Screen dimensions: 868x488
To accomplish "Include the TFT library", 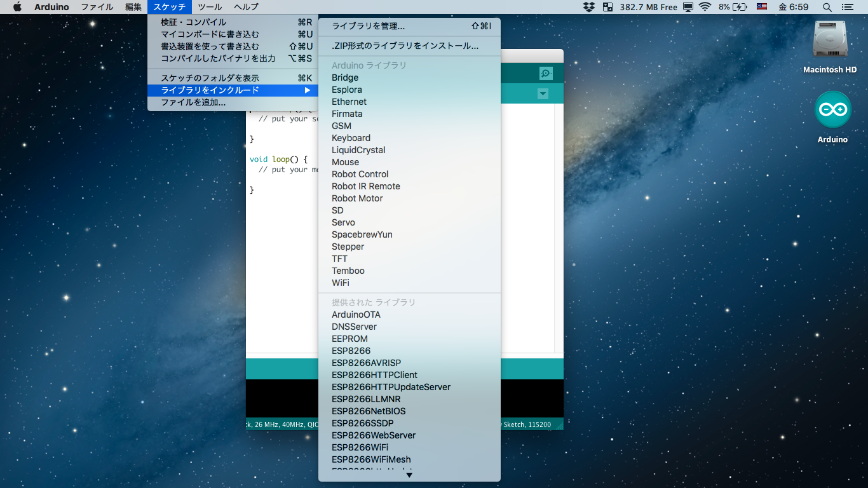I will [x=409, y=259].
